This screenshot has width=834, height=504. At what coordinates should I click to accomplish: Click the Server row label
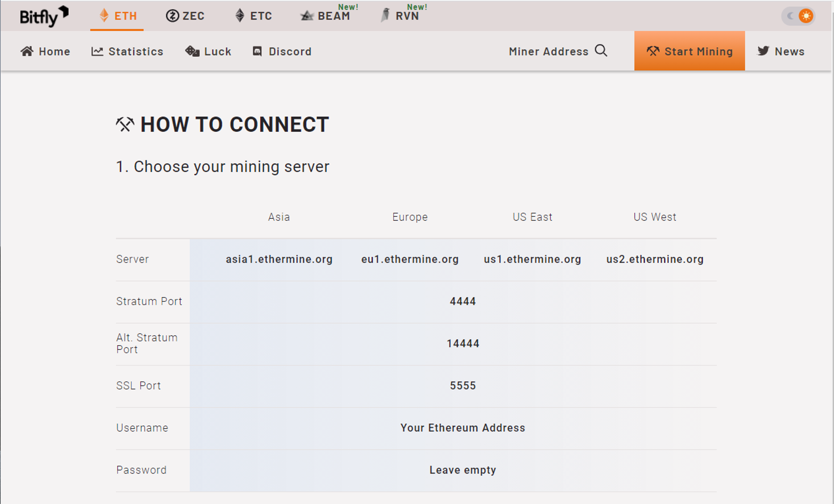tap(133, 259)
